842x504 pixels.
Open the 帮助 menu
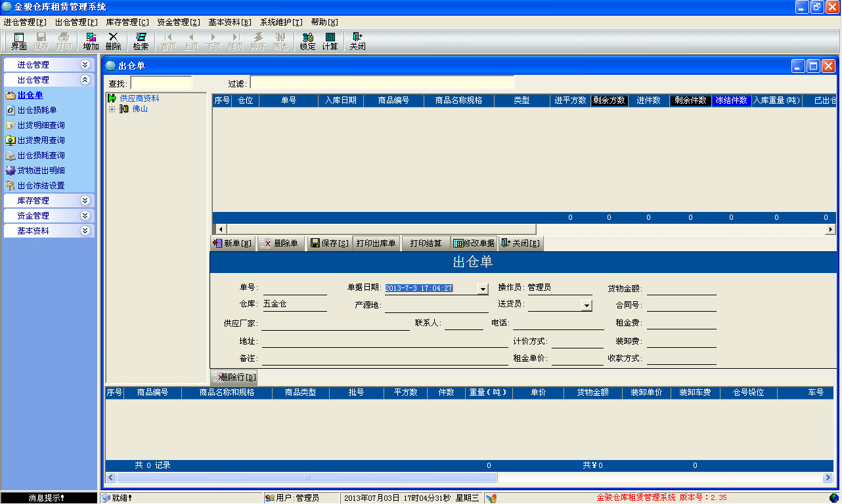click(325, 22)
